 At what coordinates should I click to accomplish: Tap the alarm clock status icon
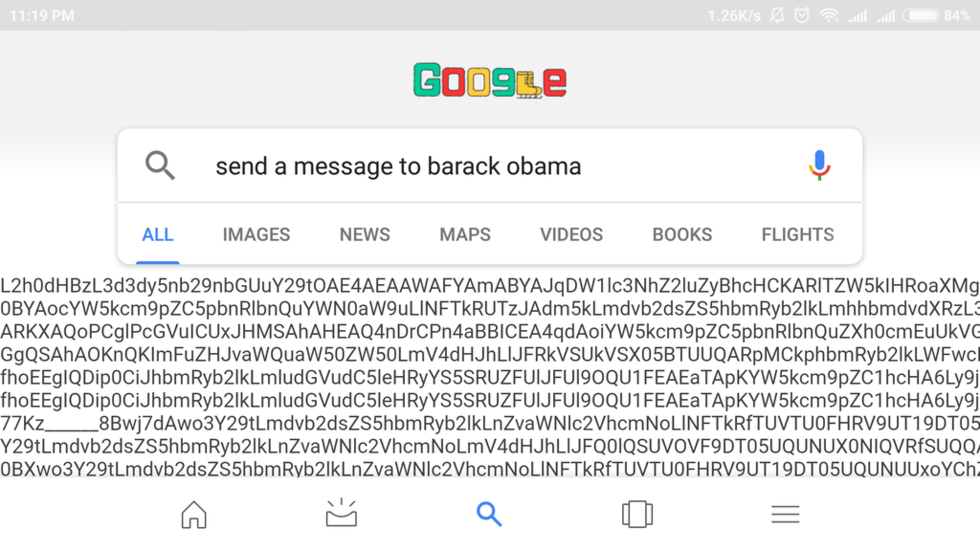tap(802, 16)
